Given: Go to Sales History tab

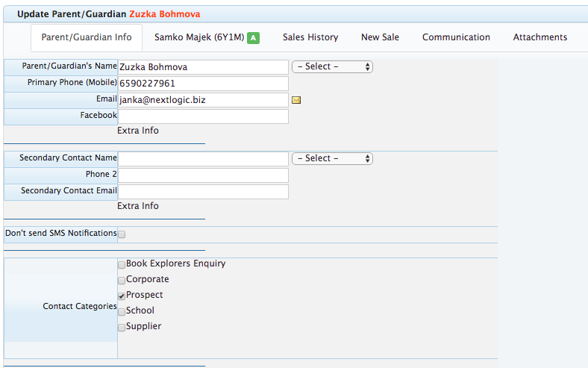Looking at the screenshot, I should 310,37.
